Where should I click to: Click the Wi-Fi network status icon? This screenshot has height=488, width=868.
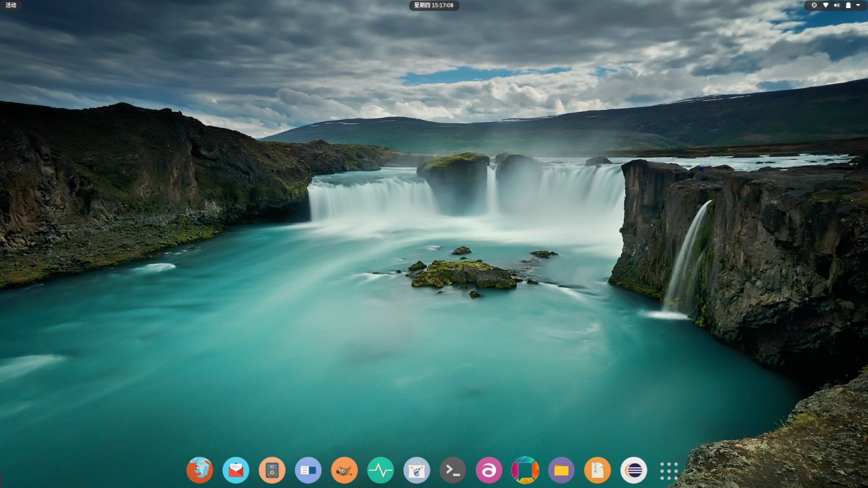point(826,5)
